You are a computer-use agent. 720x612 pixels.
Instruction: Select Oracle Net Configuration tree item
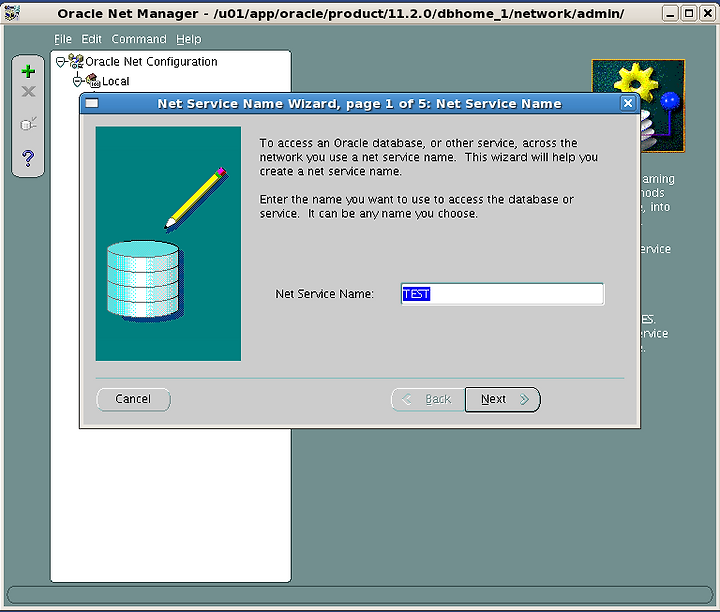pos(151,62)
